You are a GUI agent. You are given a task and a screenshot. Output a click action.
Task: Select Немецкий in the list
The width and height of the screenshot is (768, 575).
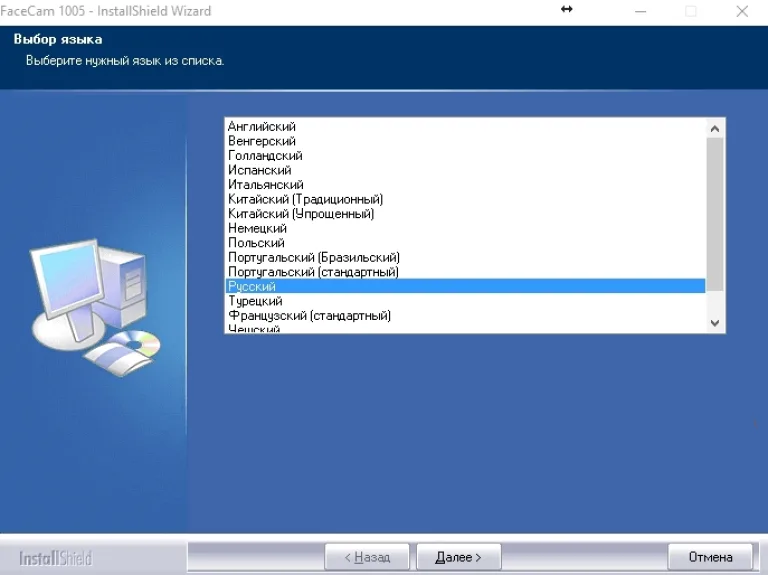coord(465,228)
